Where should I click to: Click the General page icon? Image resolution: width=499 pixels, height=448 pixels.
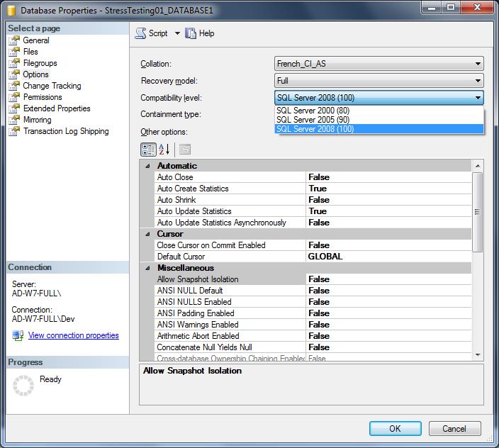pyautogui.click(x=14, y=40)
